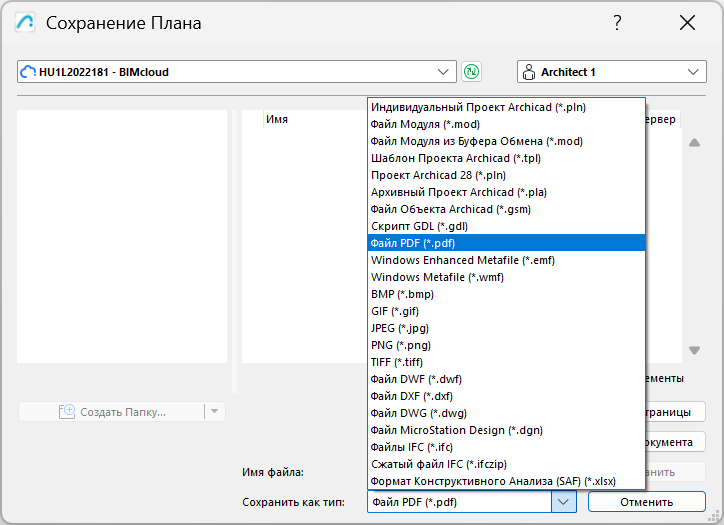
Task: Open the HU1L2022181 - BIMcloud dropdown
Action: pos(236,72)
